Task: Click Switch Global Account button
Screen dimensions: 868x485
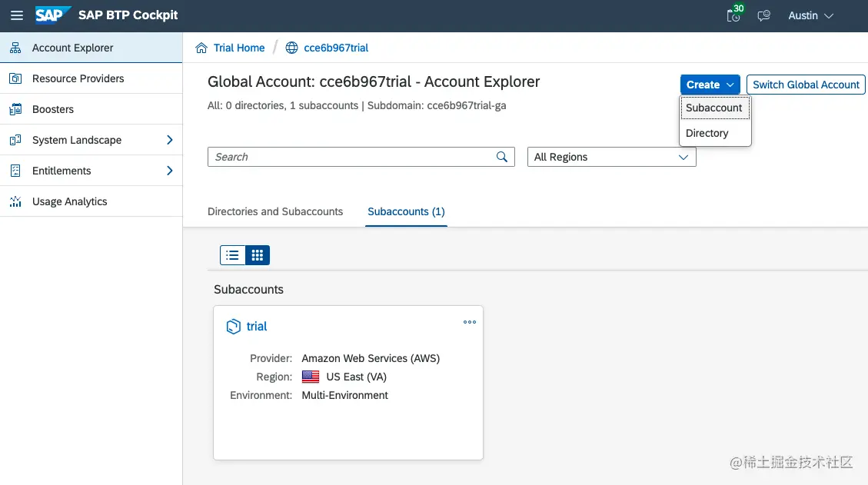Action: pos(806,85)
